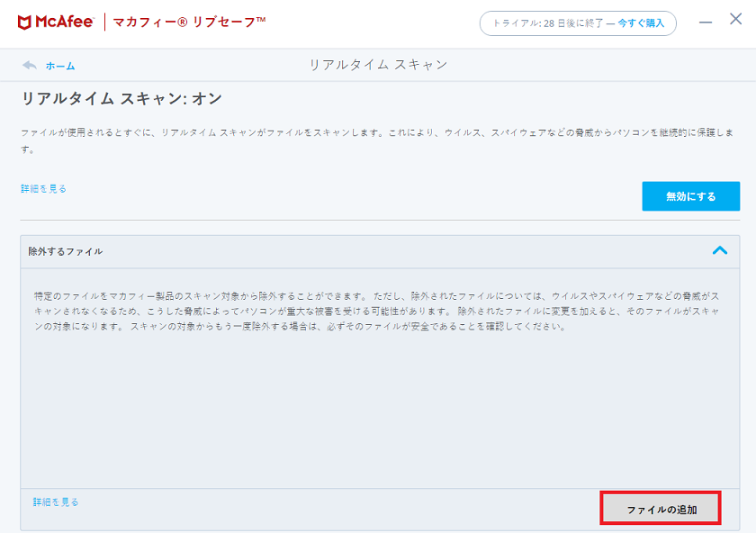Open 詳細を見る under the real-time scan description
Image resolution: width=756 pixels, height=533 pixels.
coord(43,188)
